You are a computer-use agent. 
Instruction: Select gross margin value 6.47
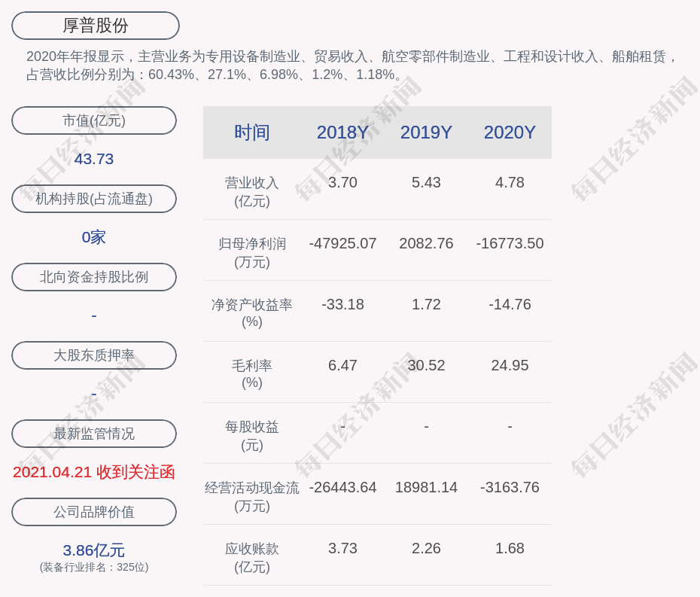coord(343,366)
